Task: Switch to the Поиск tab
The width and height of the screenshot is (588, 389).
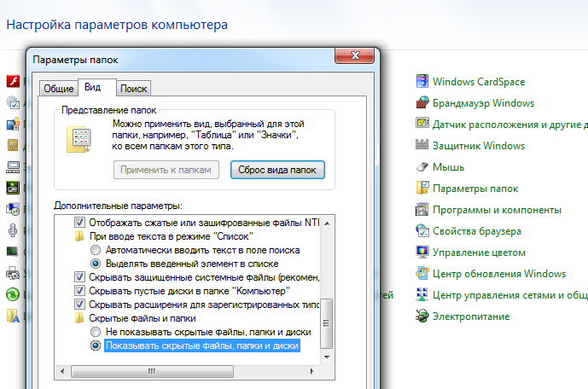Action: click(133, 88)
